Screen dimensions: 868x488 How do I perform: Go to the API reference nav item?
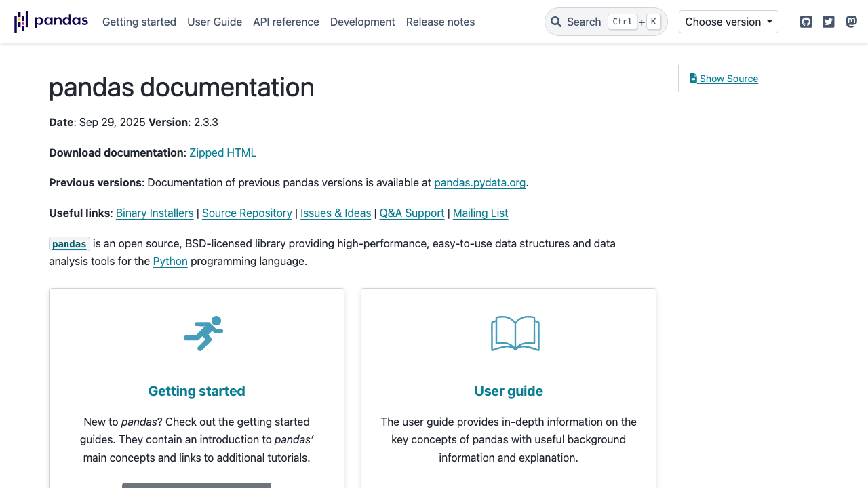[x=285, y=22]
